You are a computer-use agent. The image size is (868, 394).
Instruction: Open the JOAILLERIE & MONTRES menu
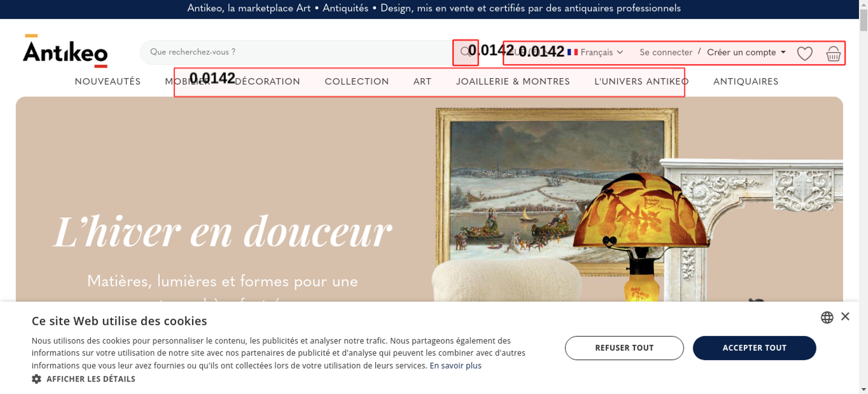click(513, 81)
